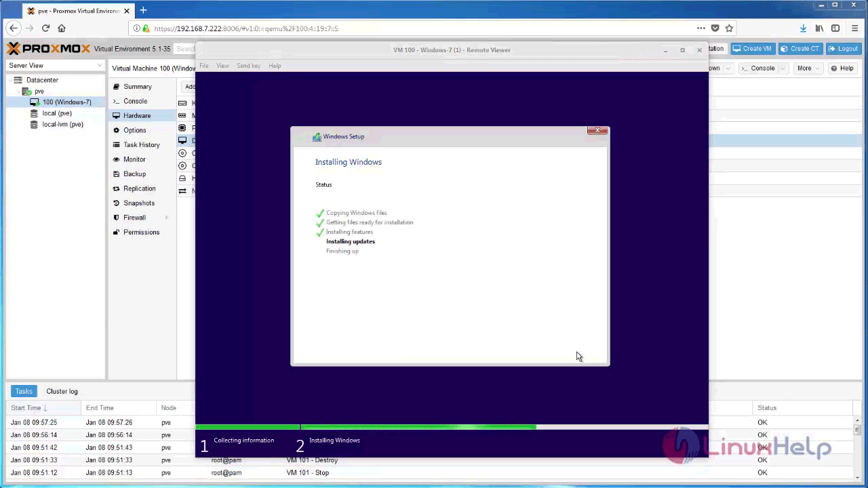Screen dimensions: 868x488
Task: Open Options in the VM side menu
Action: pyautogui.click(x=134, y=130)
